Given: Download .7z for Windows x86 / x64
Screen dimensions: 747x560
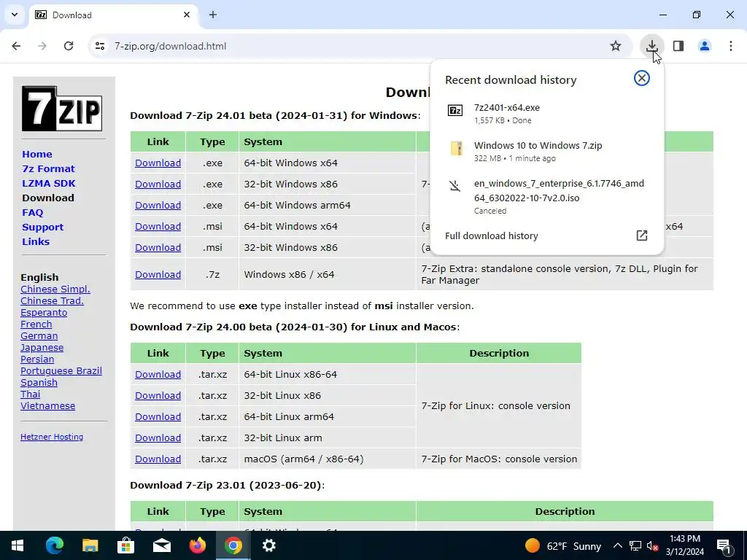Looking at the screenshot, I should (x=158, y=274).
